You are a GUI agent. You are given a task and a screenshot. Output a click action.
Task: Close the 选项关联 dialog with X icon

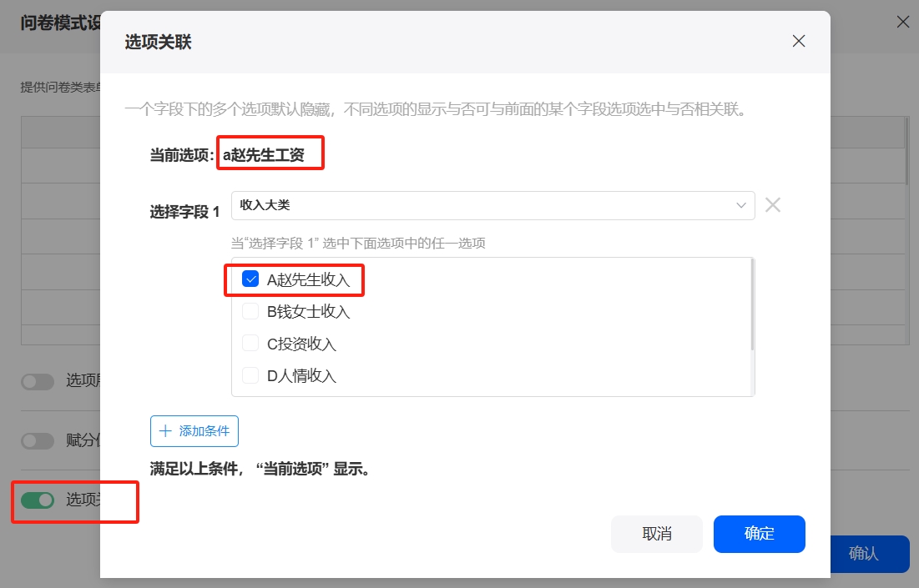coord(799,41)
